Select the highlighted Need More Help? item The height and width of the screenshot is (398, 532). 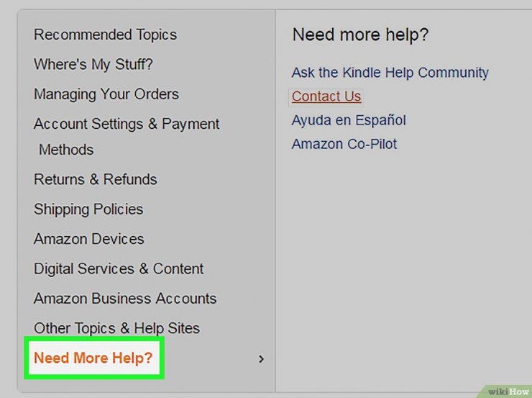pos(93,358)
